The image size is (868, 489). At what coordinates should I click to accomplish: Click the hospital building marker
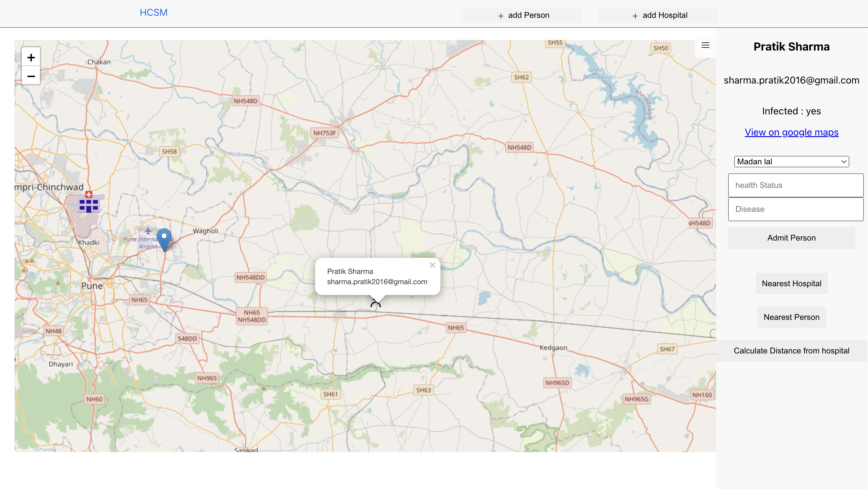89,203
